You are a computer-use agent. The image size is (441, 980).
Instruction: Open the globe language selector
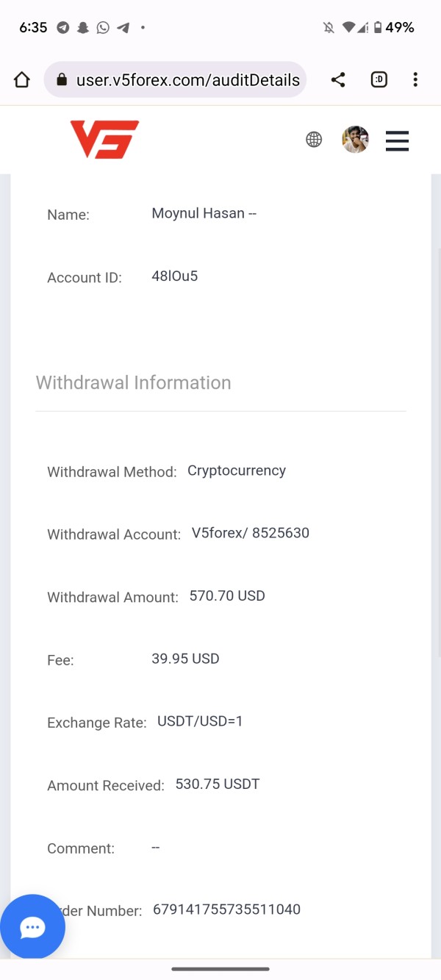[314, 140]
